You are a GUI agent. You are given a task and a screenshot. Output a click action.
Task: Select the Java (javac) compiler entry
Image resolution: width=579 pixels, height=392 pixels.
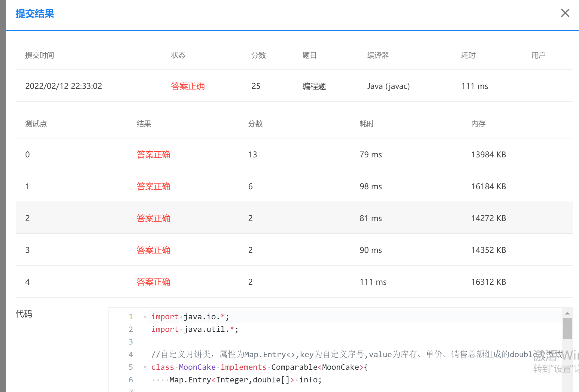(x=389, y=86)
